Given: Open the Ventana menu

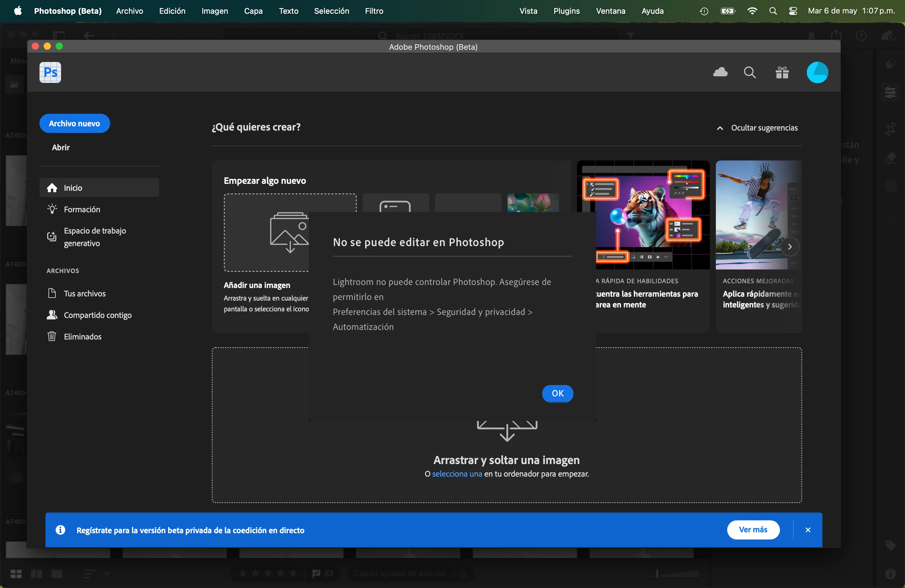Looking at the screenshot, I should (610, 11).
